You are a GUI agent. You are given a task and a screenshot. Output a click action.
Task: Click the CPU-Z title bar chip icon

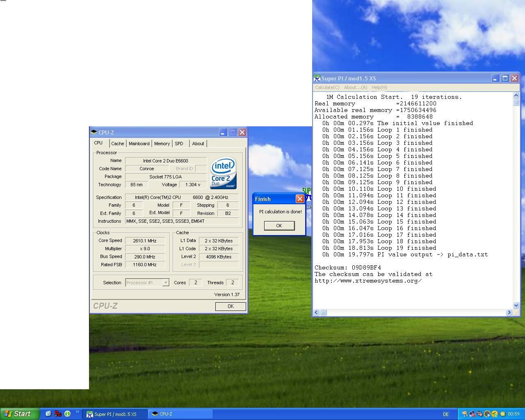pos(94,132)
